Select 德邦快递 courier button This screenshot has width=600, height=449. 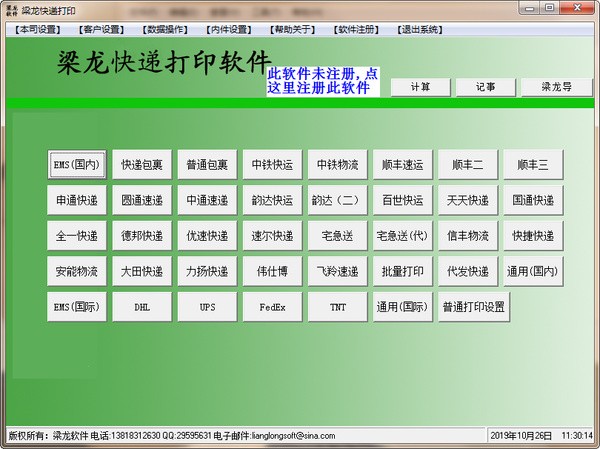tap(142, 236)
